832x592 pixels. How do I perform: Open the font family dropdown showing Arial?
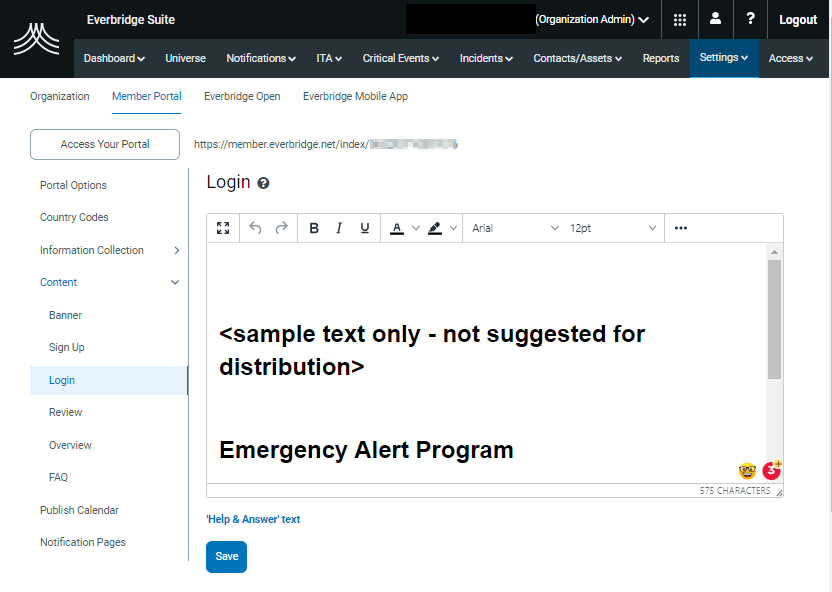click(x=514, y=228)
